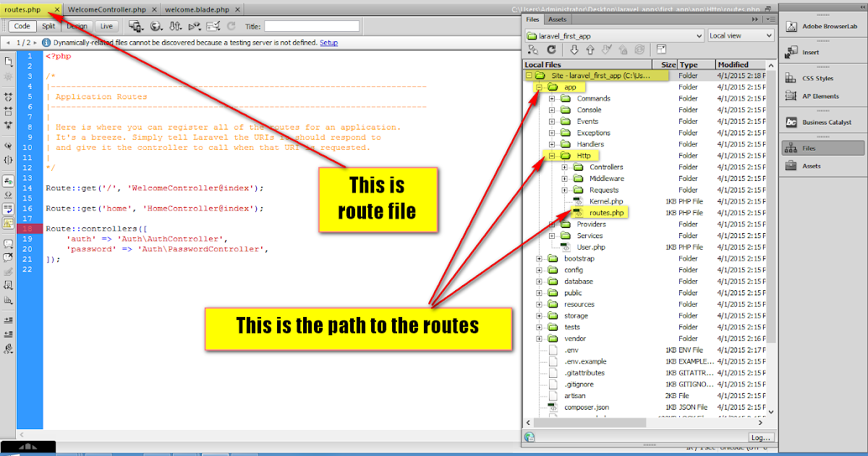The image size is (868, 456).
Task: Expand the Middleware folder
Action: [564, 179]
